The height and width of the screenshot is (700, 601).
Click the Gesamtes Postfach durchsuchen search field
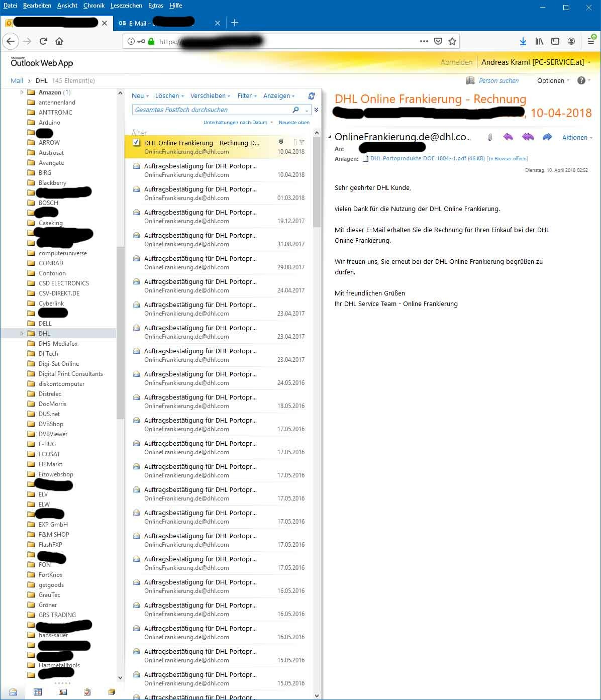pyautogui.click(x=212, y=110)
